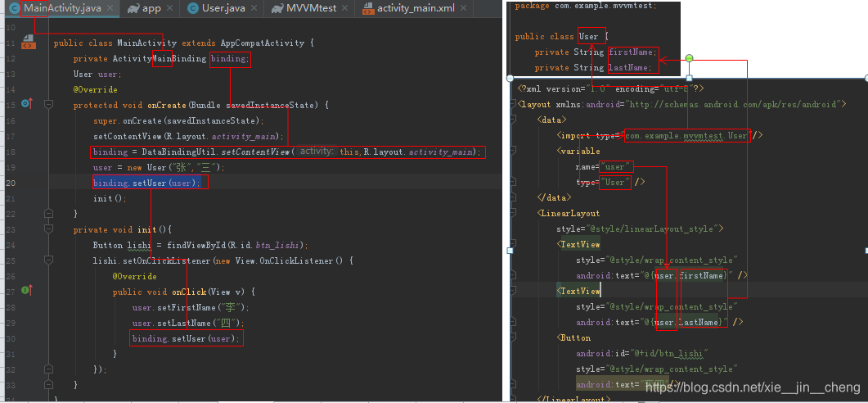Click the implements method gutter icon on line 27
The width and height of the screenshot is (868, 403).
(x=26, y=290)
